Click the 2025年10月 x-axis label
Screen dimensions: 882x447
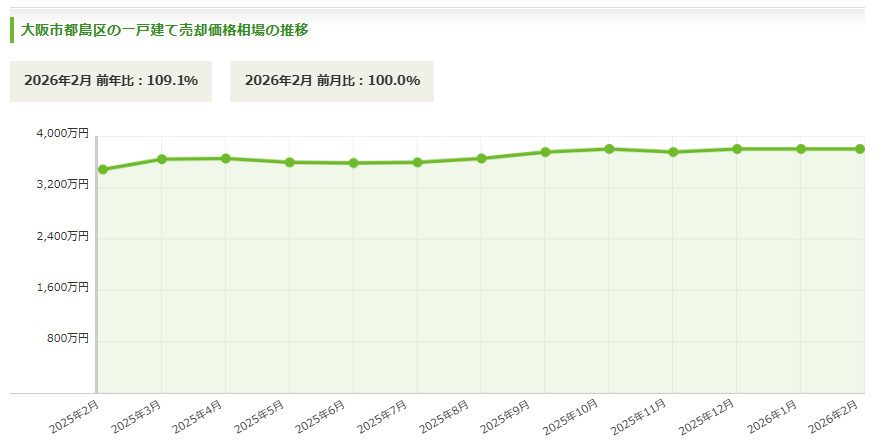coord(571,418)
